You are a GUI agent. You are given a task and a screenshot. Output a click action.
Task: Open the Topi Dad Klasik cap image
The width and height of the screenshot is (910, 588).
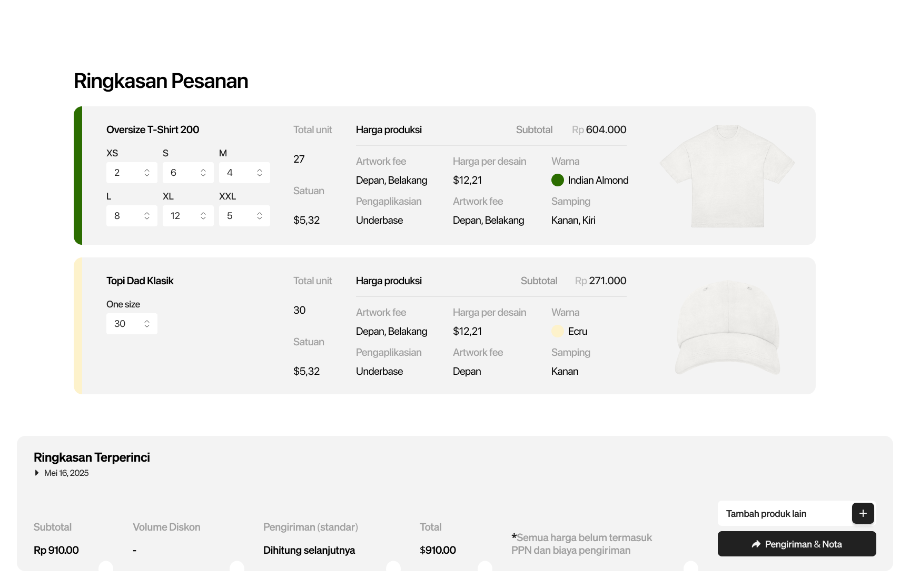[727, 327]
